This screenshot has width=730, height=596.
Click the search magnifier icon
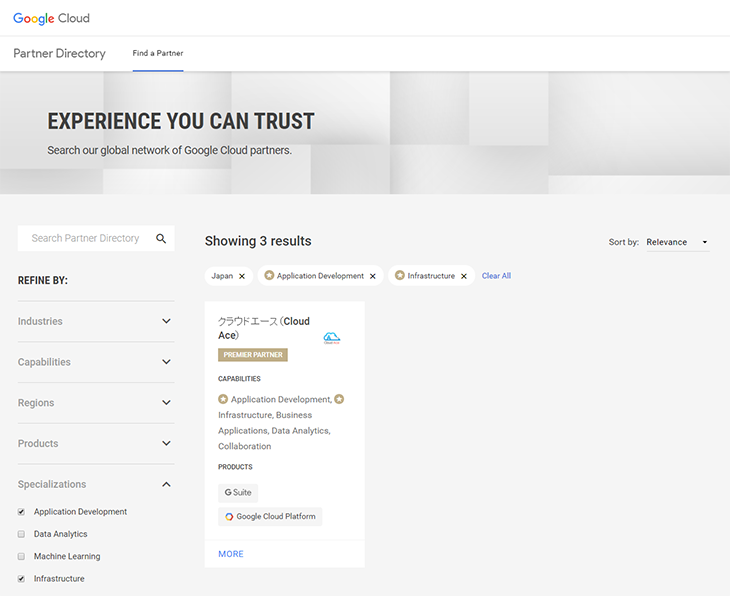pyautogui.click(x=161, y=238)
